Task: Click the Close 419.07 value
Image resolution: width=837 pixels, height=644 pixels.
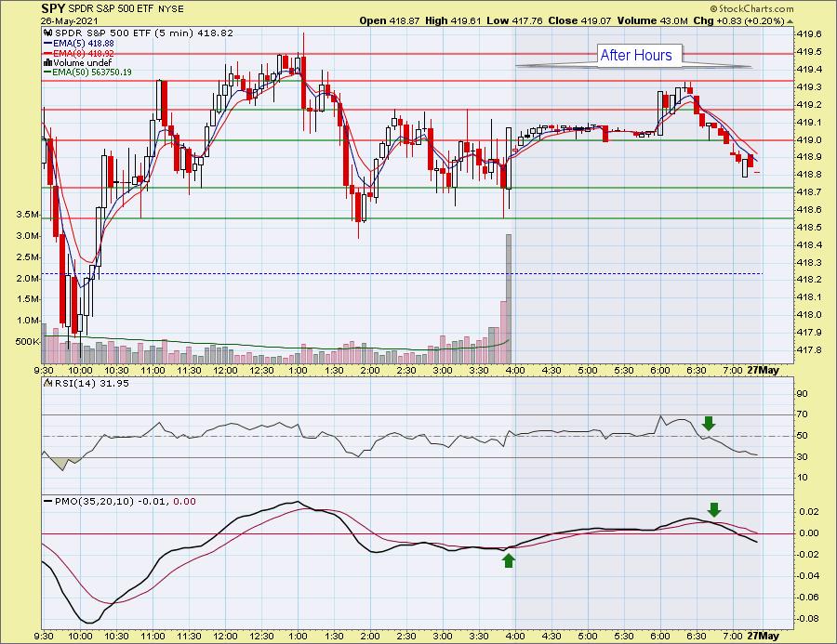Action: click(x=579, y=20)
